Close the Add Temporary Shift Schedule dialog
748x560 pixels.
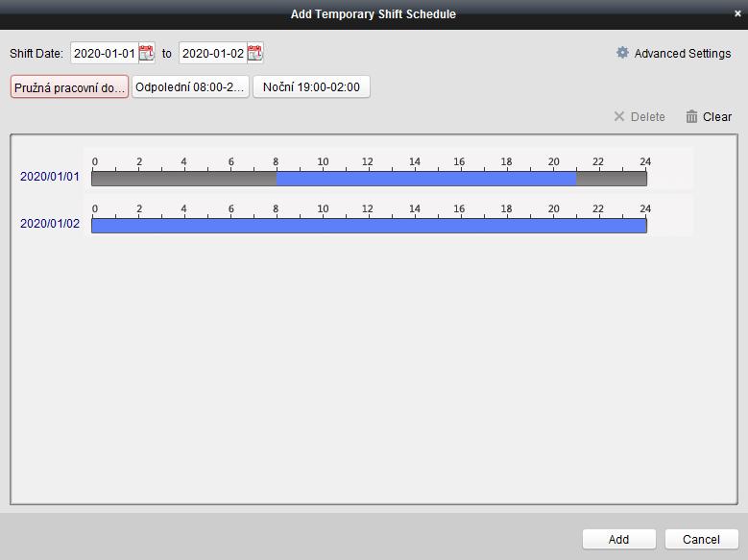[737, 13]
